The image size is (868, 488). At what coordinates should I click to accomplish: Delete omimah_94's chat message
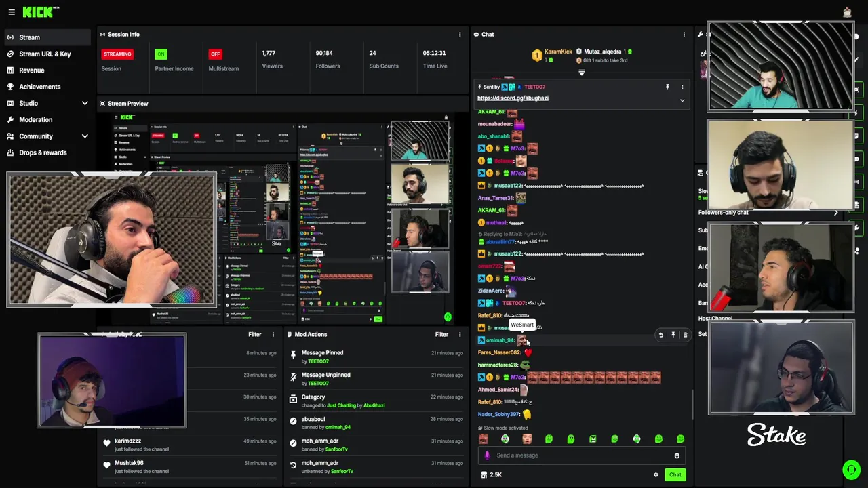[685, 335]
